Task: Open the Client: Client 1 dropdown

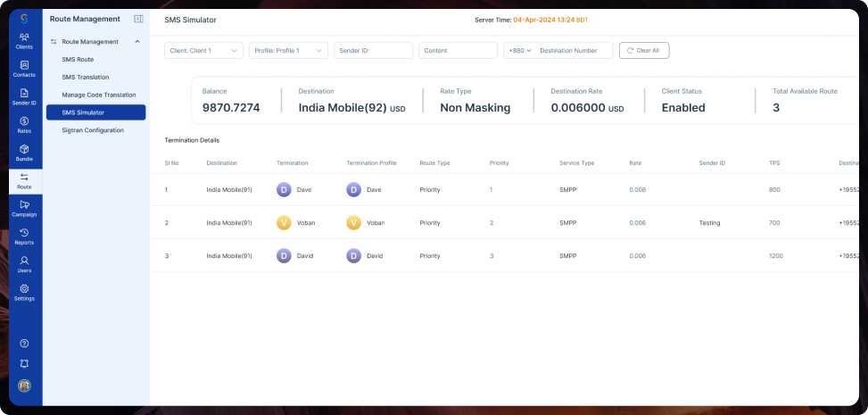Action: [x=203, y=50]
